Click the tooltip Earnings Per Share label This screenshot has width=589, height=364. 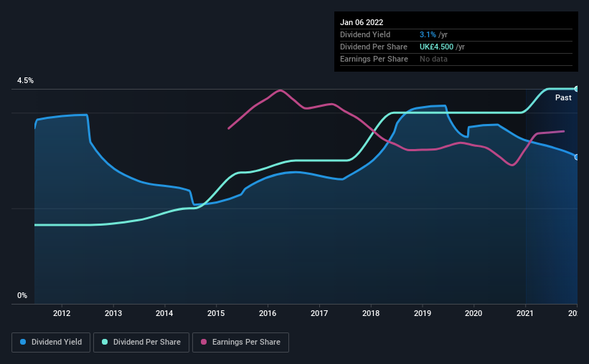374,59
